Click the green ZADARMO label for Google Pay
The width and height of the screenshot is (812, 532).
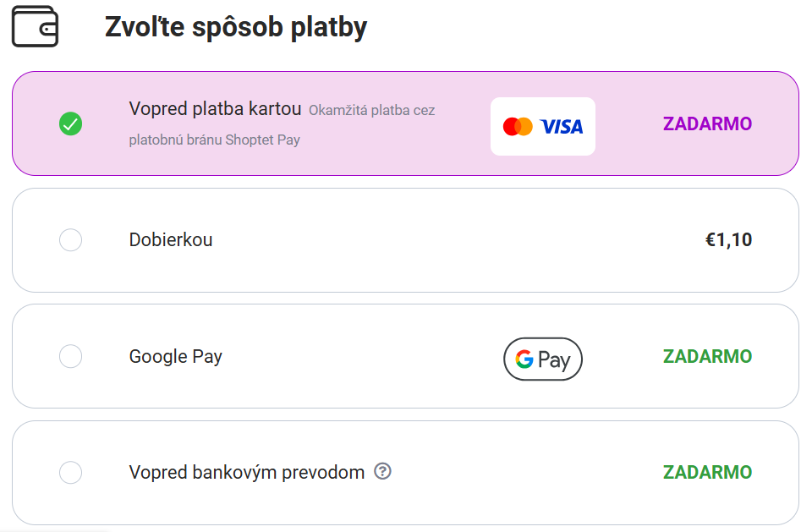[707, 356]
